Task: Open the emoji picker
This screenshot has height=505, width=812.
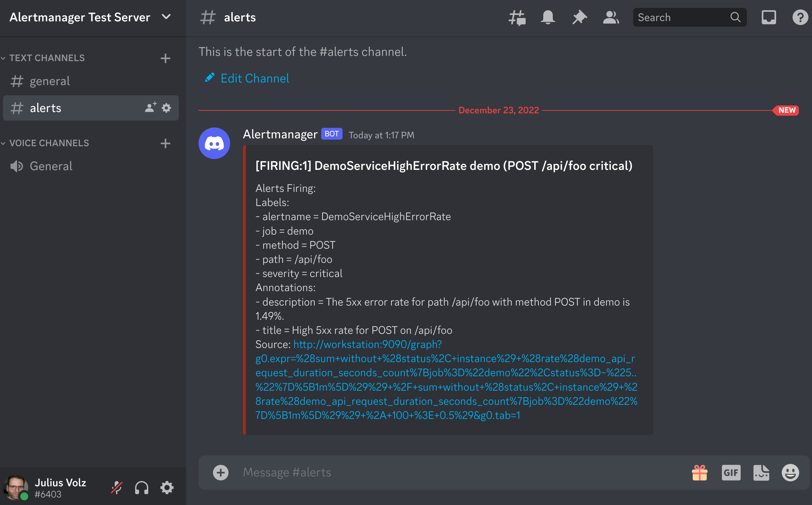Action: [x=791, y=472]
